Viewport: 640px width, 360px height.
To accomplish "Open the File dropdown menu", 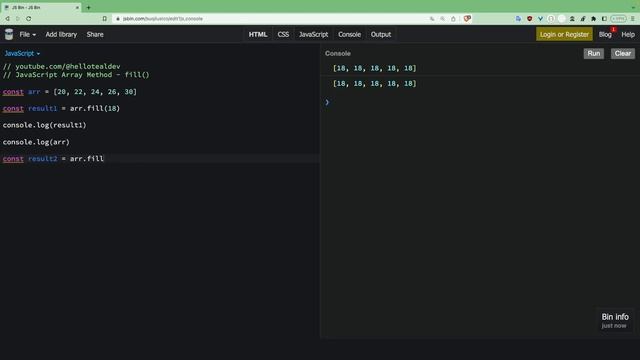I will (x=27, y=35).
